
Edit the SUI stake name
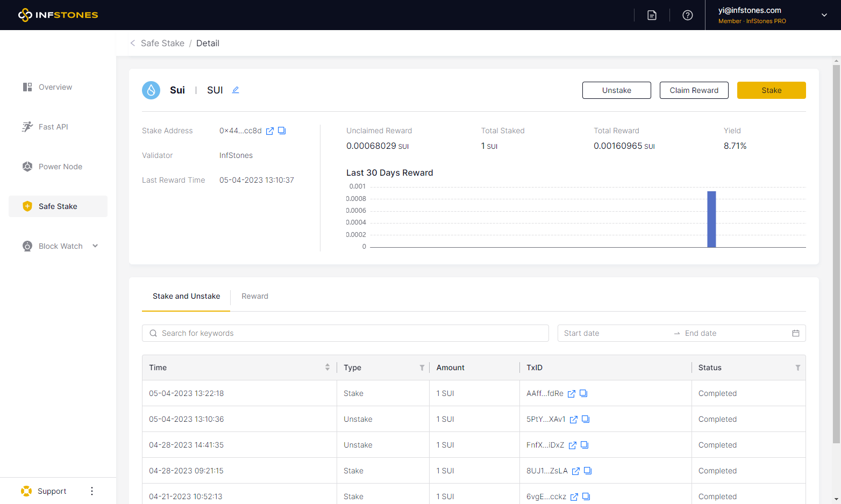coord(236,90)
